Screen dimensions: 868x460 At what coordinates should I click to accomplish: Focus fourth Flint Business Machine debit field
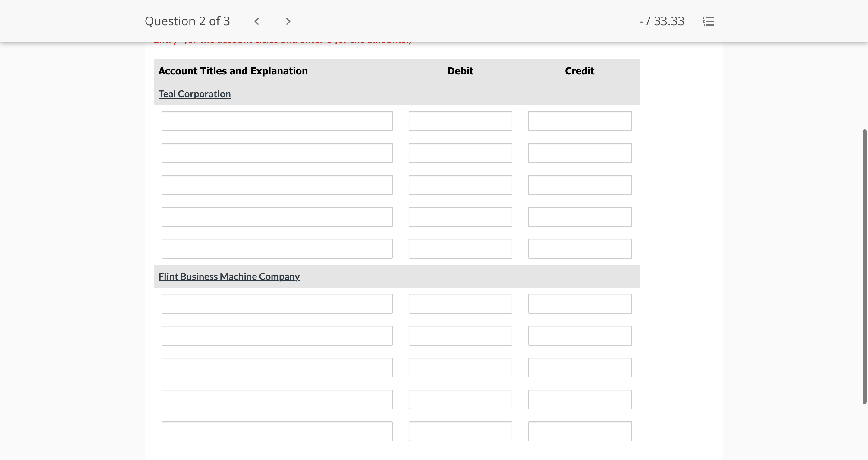[460, 399]
